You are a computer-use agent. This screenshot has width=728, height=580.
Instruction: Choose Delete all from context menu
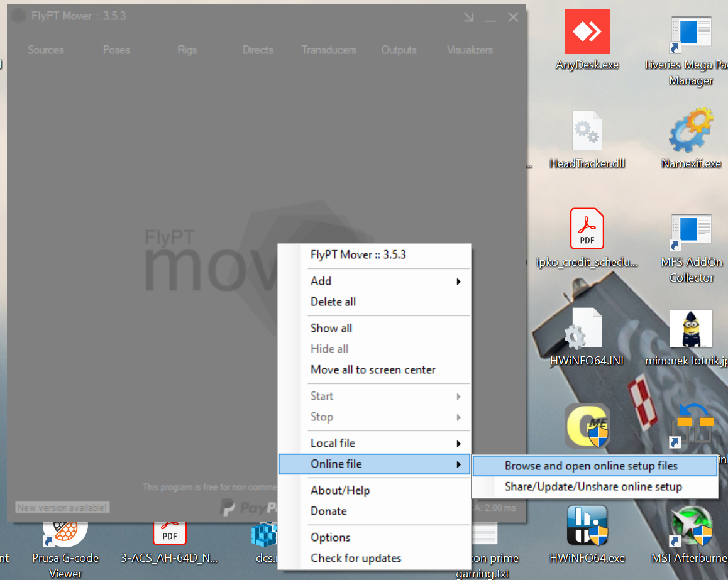(374, 302)
